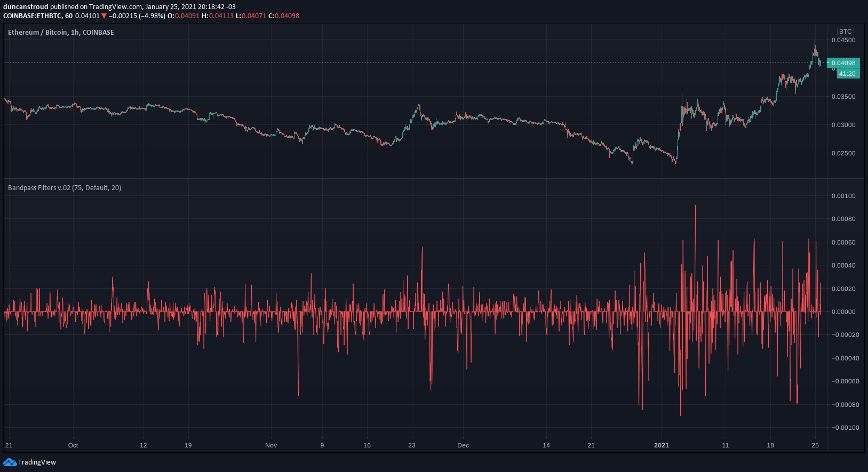Screen dimensions: 868x472
Task: Click the 16 date label on the time axis
Action: coord(367,445)
